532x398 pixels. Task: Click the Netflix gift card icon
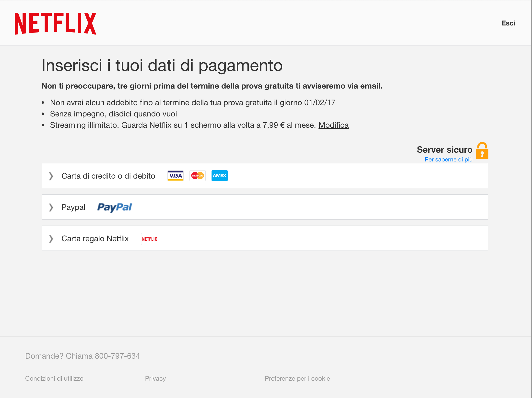coord(150,239)
